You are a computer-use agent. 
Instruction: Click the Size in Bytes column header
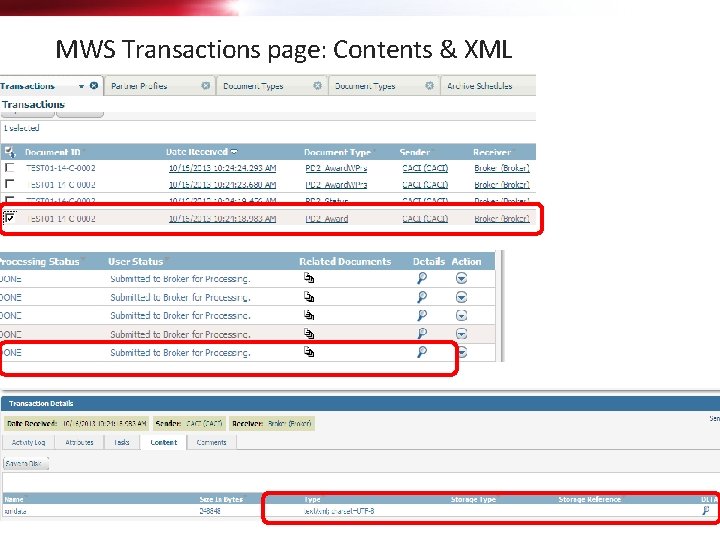[x=221, y=499]
